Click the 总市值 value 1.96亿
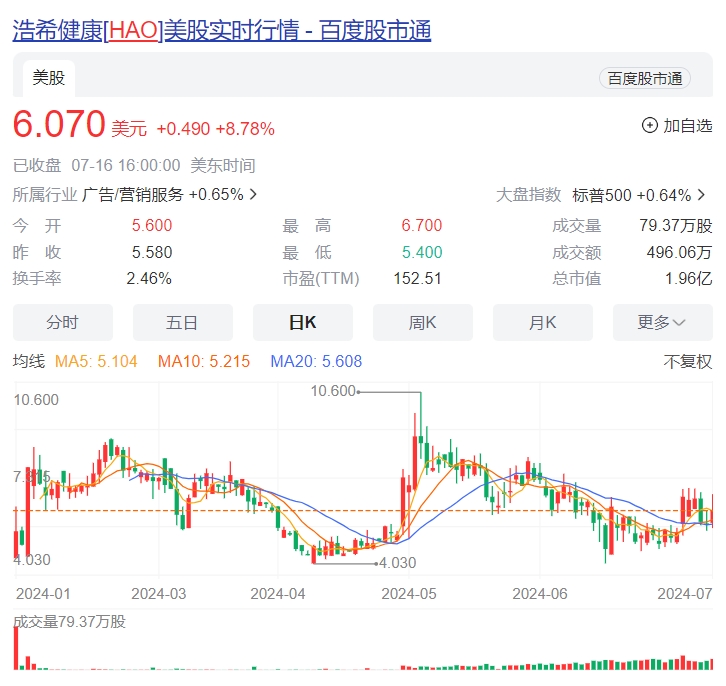 coord(688,278)
